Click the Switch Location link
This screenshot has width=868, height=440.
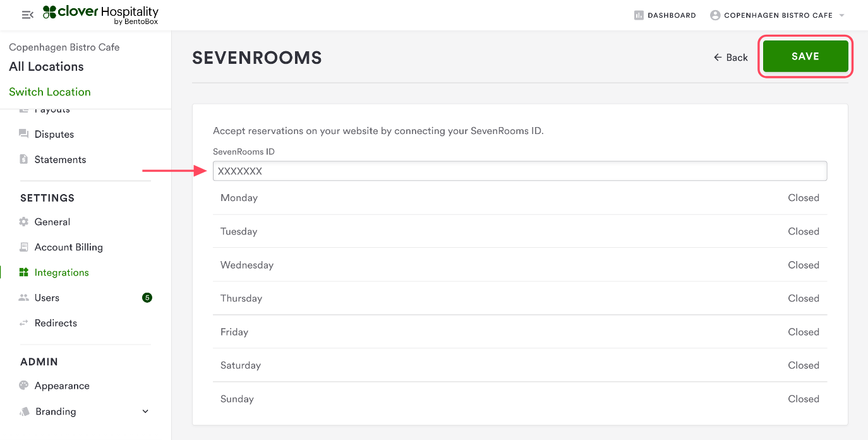(x=50, y=92)
